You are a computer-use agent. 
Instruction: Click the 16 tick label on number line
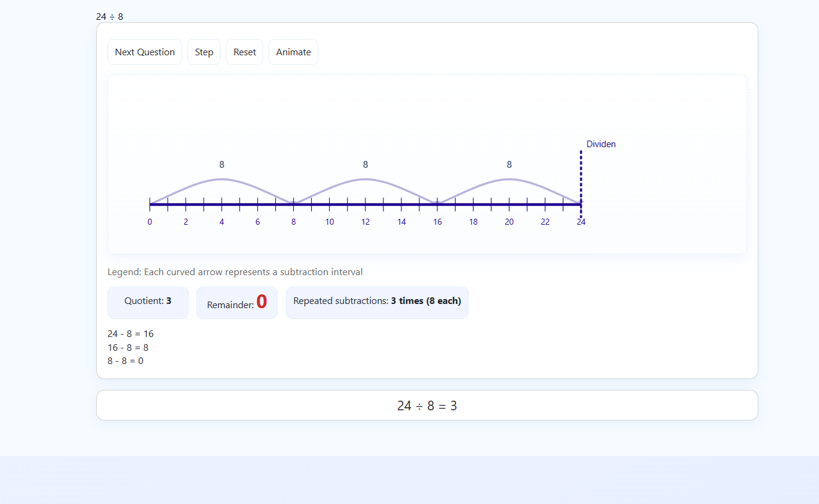(x=437, y=222)
